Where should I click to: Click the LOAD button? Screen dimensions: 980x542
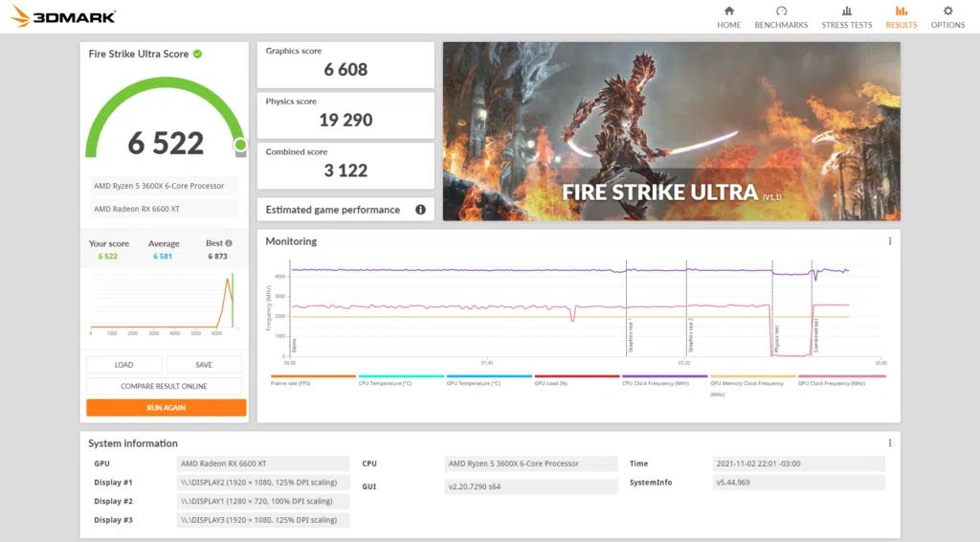pos(123,365)
